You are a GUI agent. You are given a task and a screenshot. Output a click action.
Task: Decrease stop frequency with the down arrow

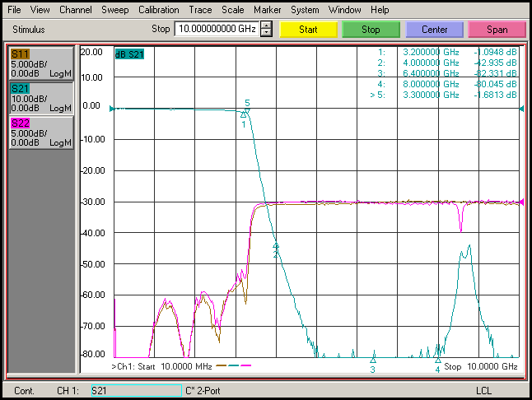[266, 33]
